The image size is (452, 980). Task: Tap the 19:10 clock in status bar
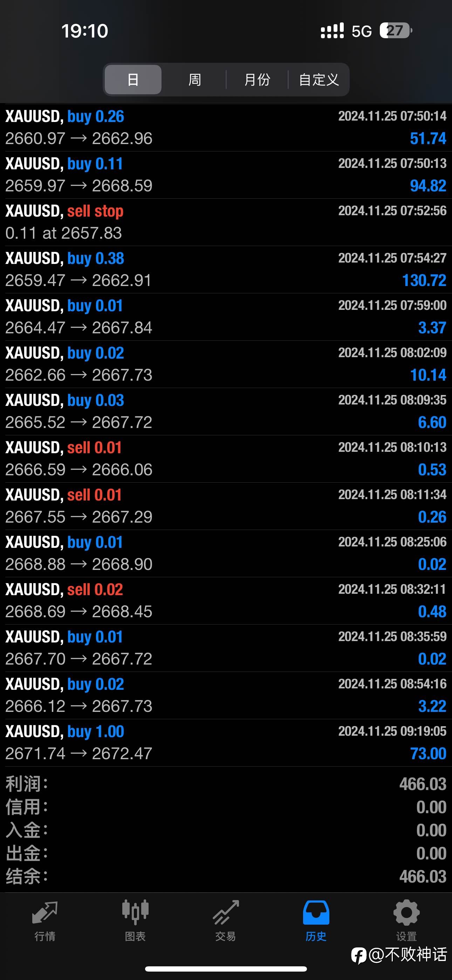(84, 31)
